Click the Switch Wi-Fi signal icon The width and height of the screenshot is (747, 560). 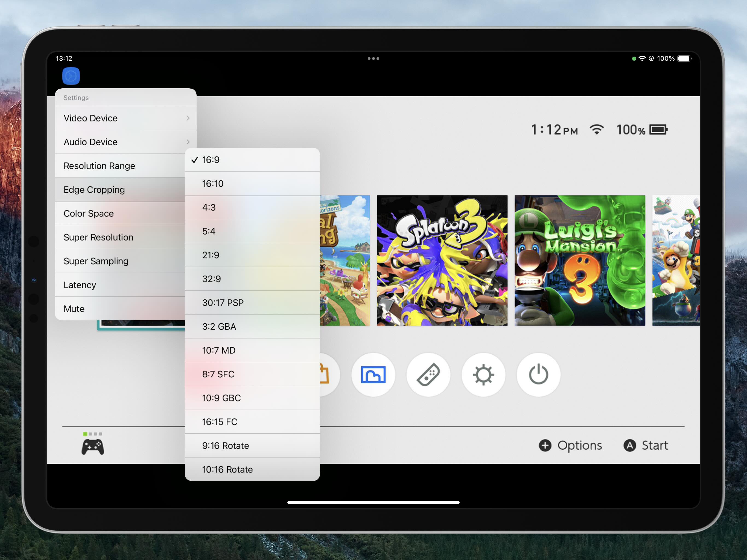pyautogui.click(x=597, y=129)
